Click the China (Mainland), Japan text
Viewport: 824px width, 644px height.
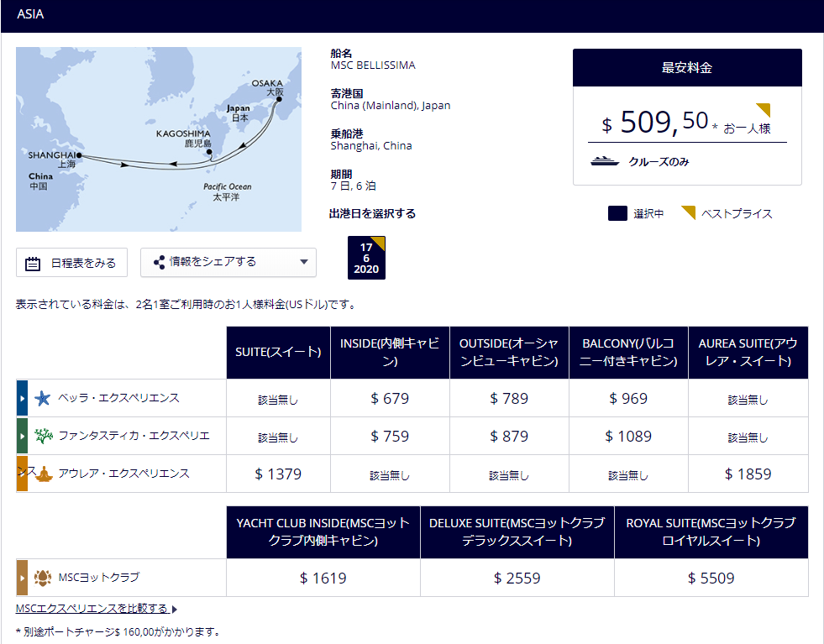pyautogui.click(x=391, y=105)
